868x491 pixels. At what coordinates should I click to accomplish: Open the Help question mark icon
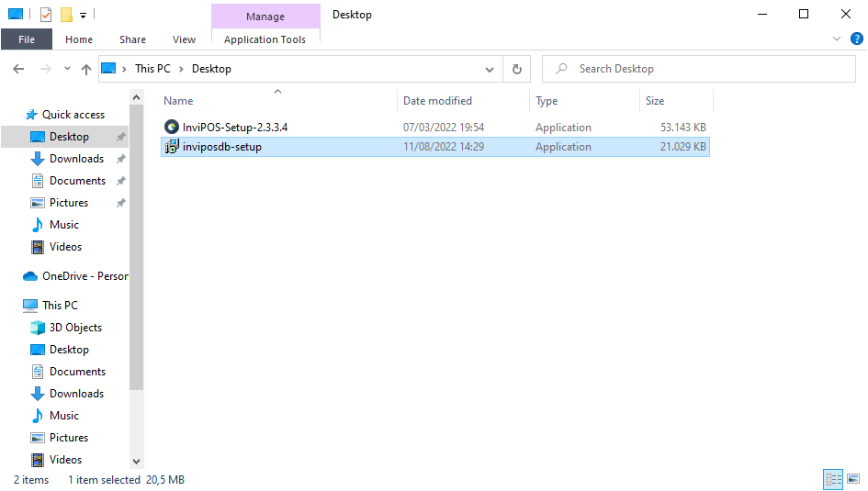(856, 39)
